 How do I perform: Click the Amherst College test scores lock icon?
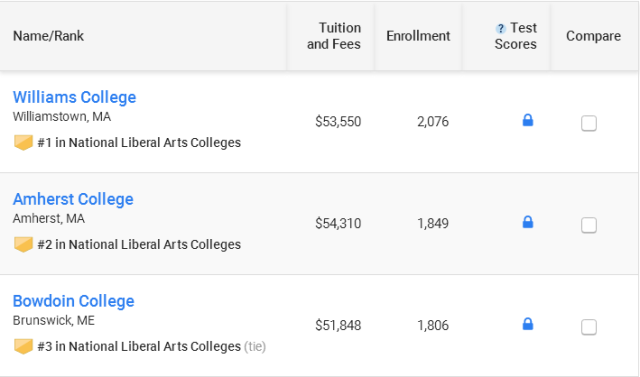coord(528,222)
